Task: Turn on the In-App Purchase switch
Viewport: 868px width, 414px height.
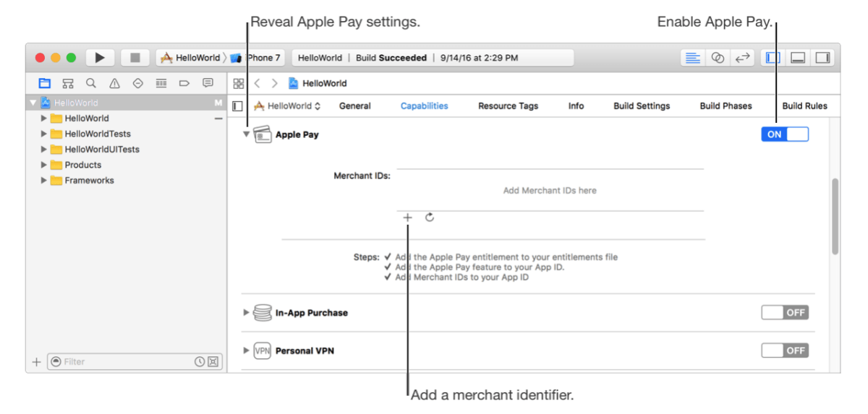Action: [x=785, y=313]
